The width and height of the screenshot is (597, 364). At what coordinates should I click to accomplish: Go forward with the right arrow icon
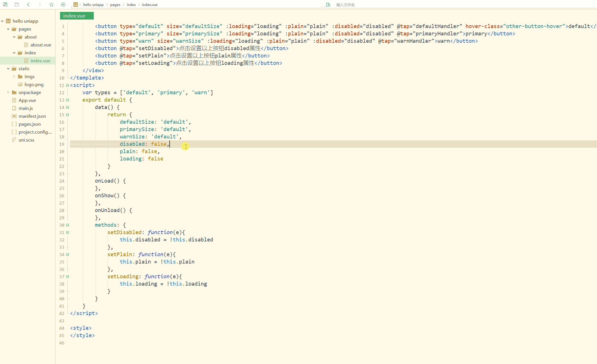(x=40, y=5)
